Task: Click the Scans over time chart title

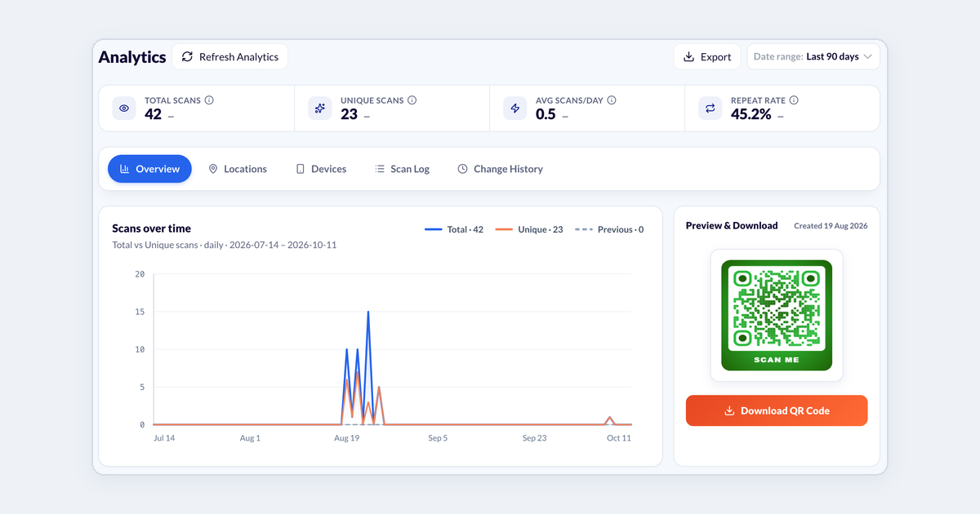Action: tap(151, 228)
